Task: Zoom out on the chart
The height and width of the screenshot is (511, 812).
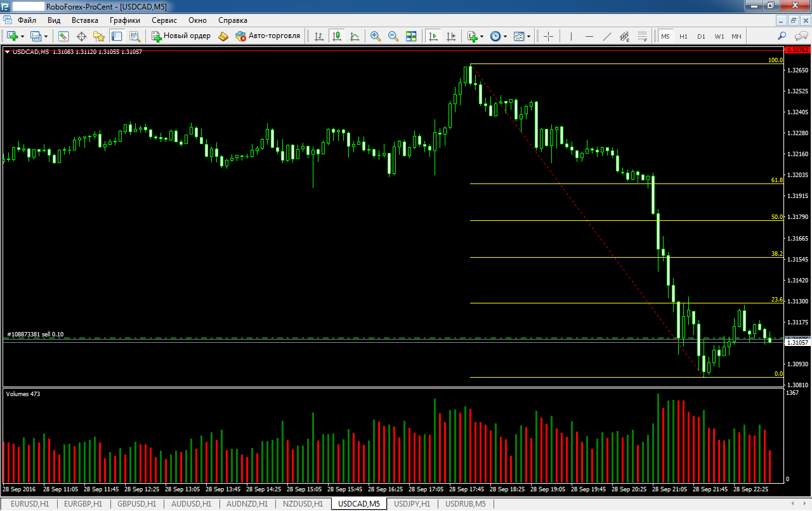Action: (x=393, y=36)
